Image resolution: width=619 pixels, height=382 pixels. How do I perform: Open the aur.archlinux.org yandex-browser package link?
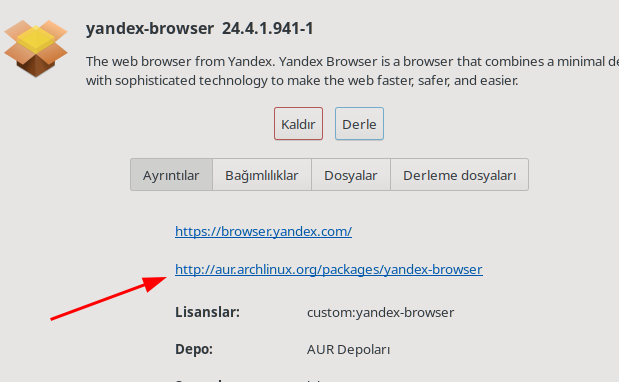coord(329,270)
